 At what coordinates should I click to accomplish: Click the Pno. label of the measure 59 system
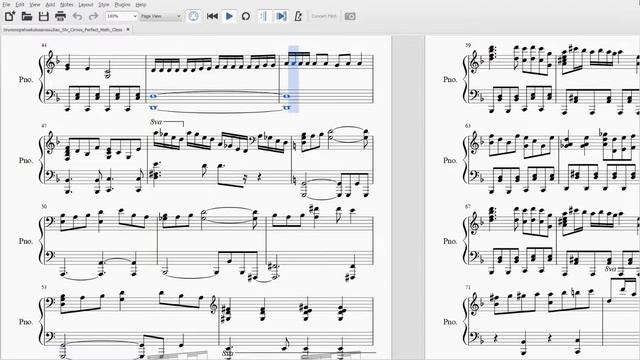pos(450,79)
